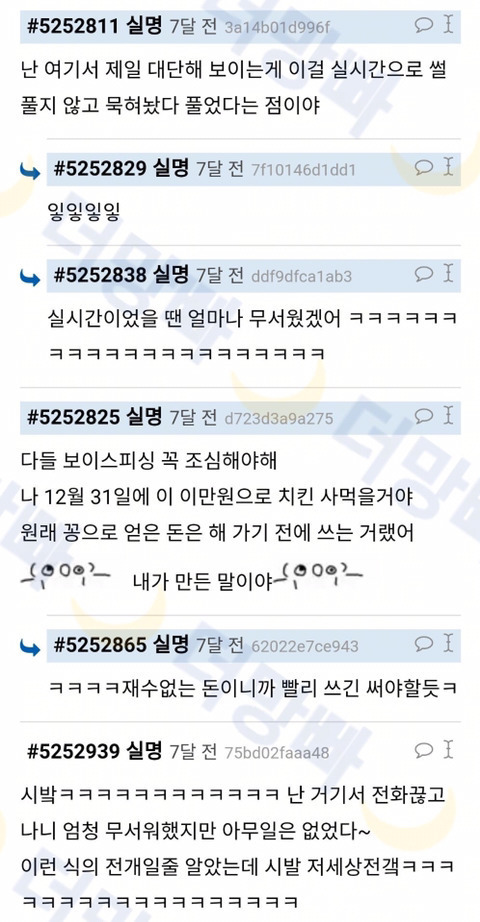
Task: Open post number #5252811 link
Action: click(74, 26)
